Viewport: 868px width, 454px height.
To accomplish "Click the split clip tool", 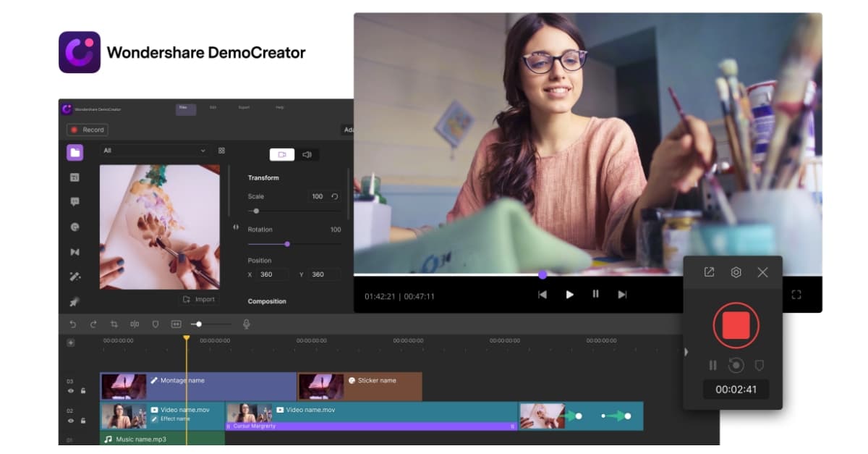I will (x=135, y=324).
